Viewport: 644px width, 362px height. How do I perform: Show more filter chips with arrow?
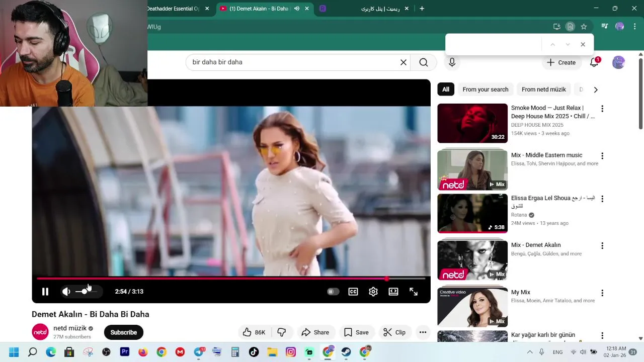pyautogui.click(x=596, y=89)
